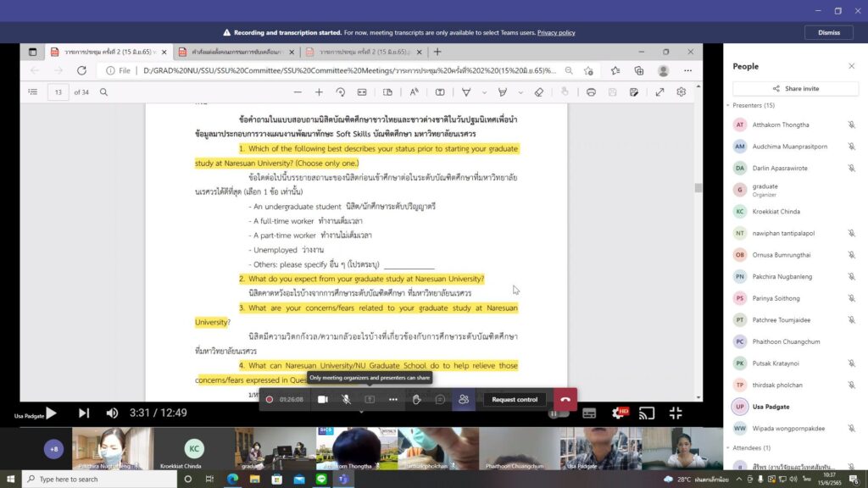Viewport: 868px width, 488px height.
Task: Open the Privacy policy link
Action: [x=556, y=33]
